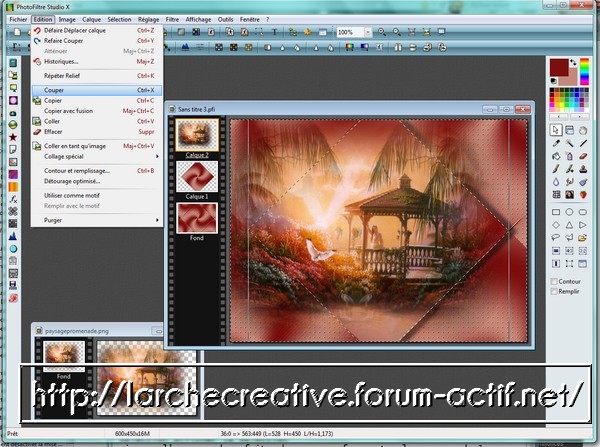
Task: Choose Coller from the Edition menu
Action: click(x=96, y=121)
